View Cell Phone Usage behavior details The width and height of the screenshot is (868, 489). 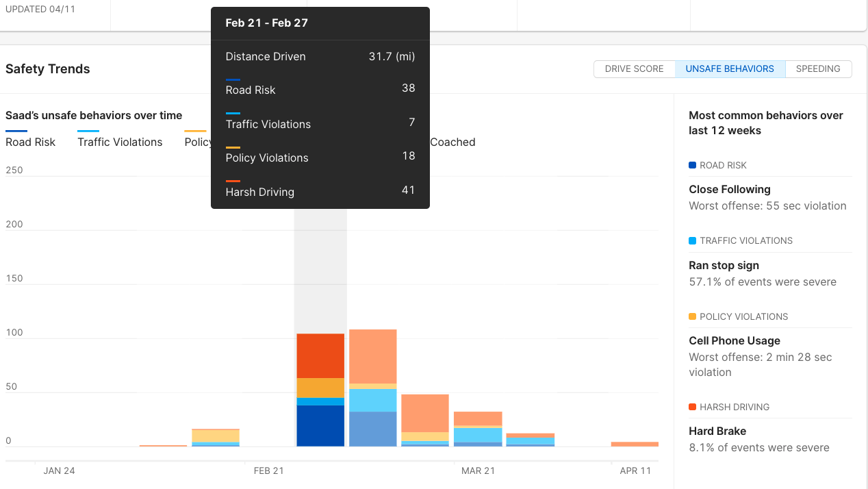pyautogui.click(x=734, y=341)
